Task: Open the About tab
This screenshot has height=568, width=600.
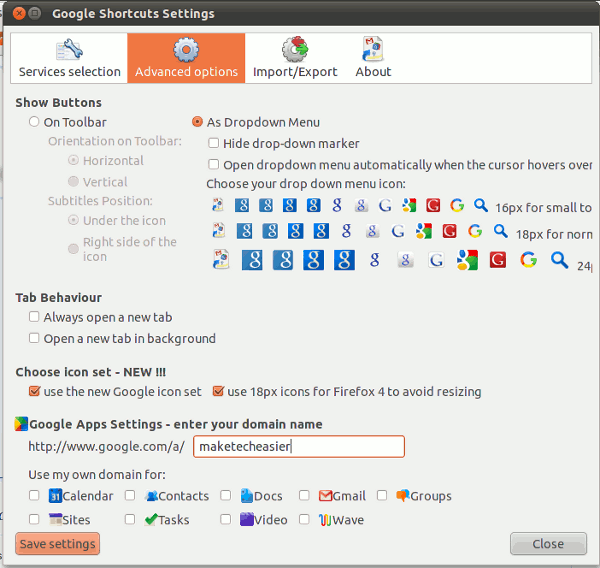Action: 373,58
